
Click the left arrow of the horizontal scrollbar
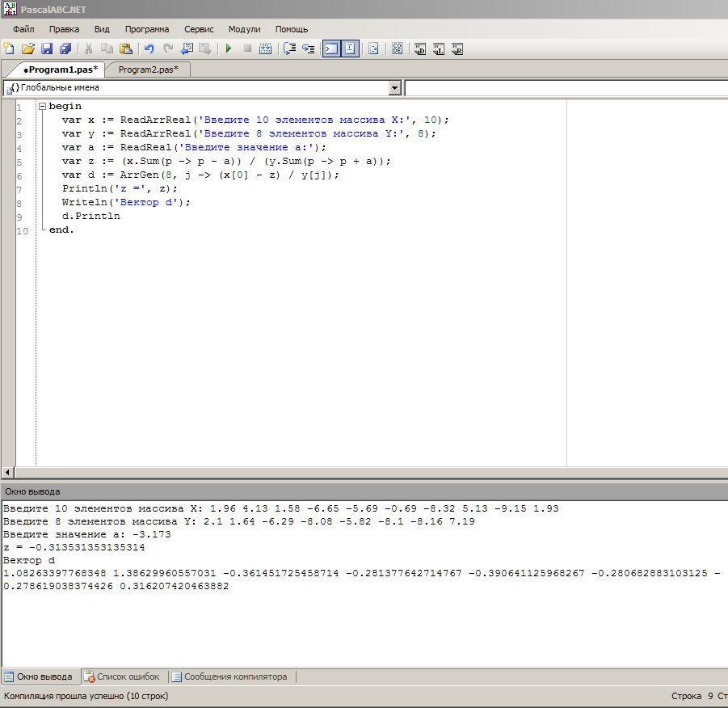coord(8,472)
